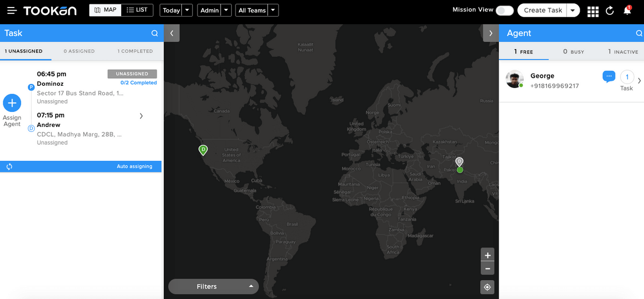Click the refresh icon in top bar

click(x=610, y=11)
